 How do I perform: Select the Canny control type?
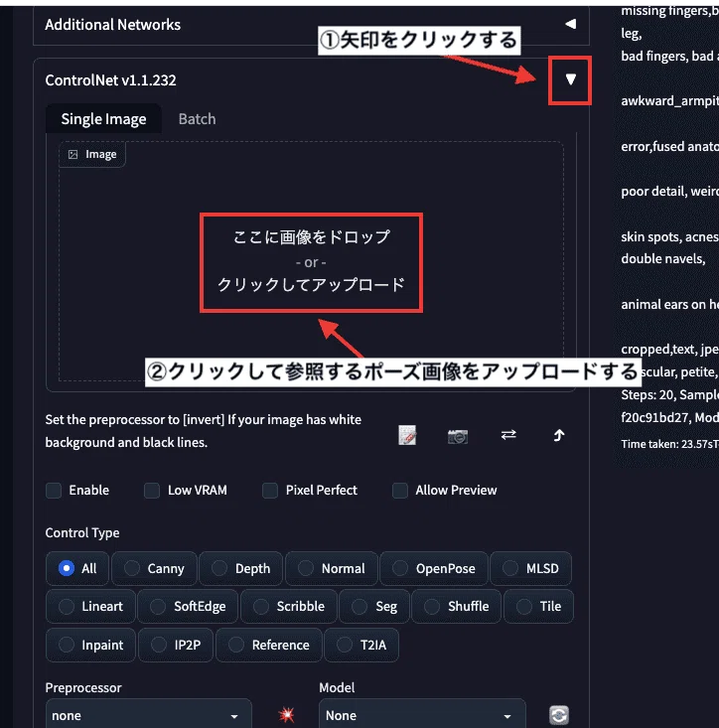pos(154,568)
